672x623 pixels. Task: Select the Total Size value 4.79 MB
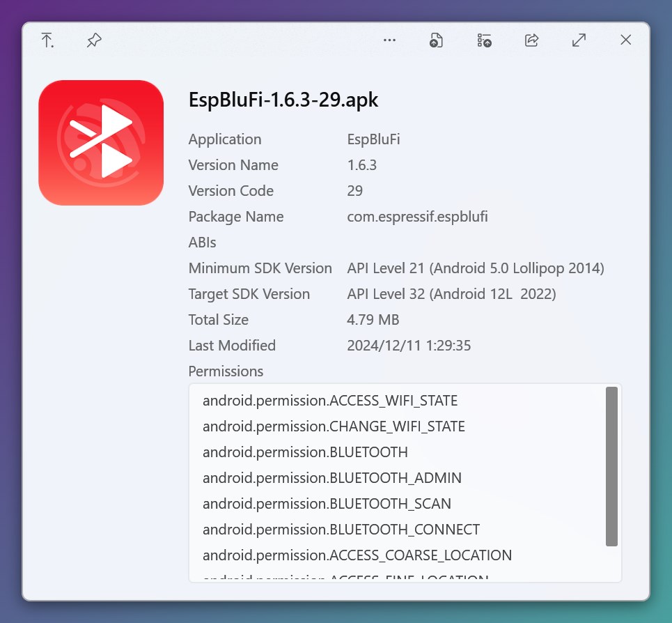point(373,319)
